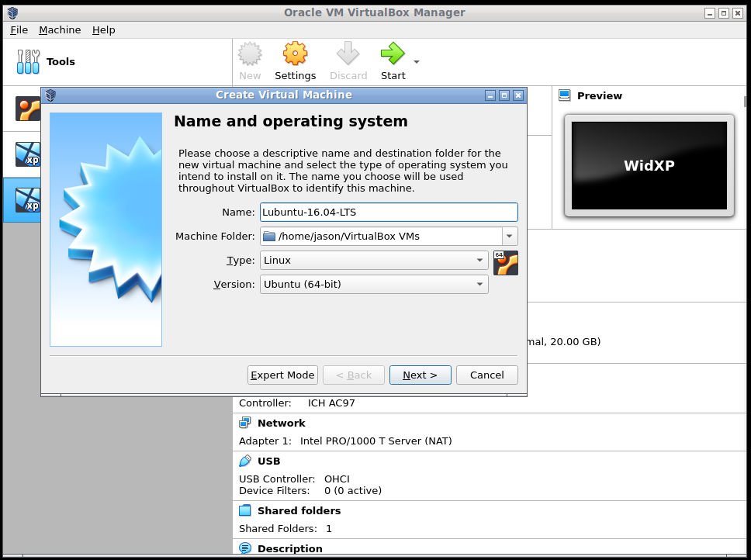The width and height of the screenshot is (751, 560).
Task: Click the '20.00 GB' storage text
Action: pyautogui.click(x=575, y=342)
